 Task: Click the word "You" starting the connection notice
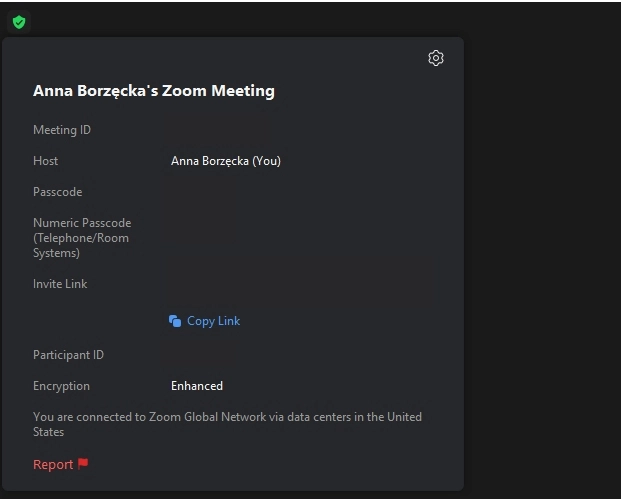click(43, 417)
